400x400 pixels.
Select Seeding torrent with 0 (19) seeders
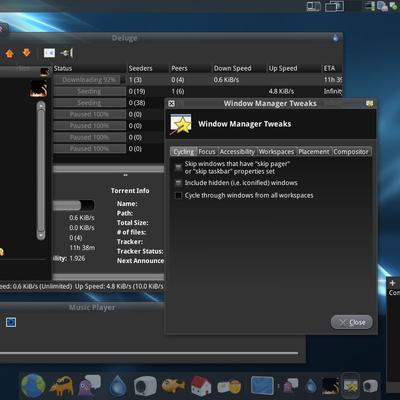click(x=197, y=91)
